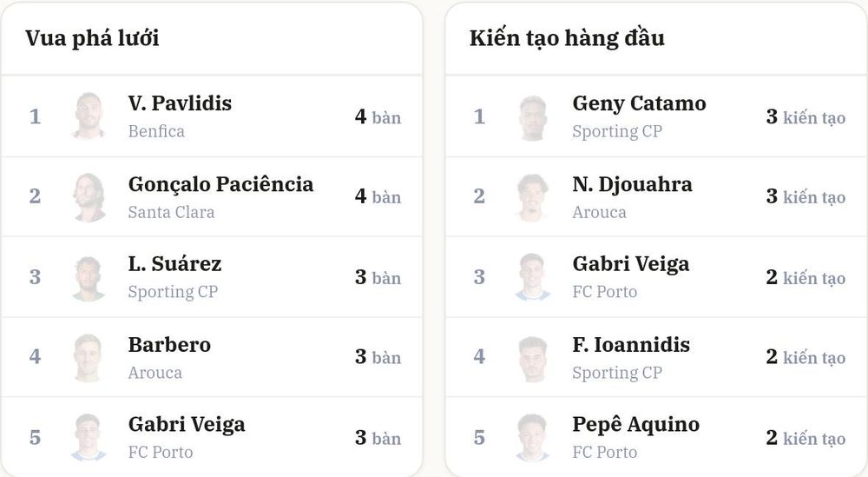Click the Kiến tạo hàng đầu heading

pyautogui.click(x=567, y=38)
